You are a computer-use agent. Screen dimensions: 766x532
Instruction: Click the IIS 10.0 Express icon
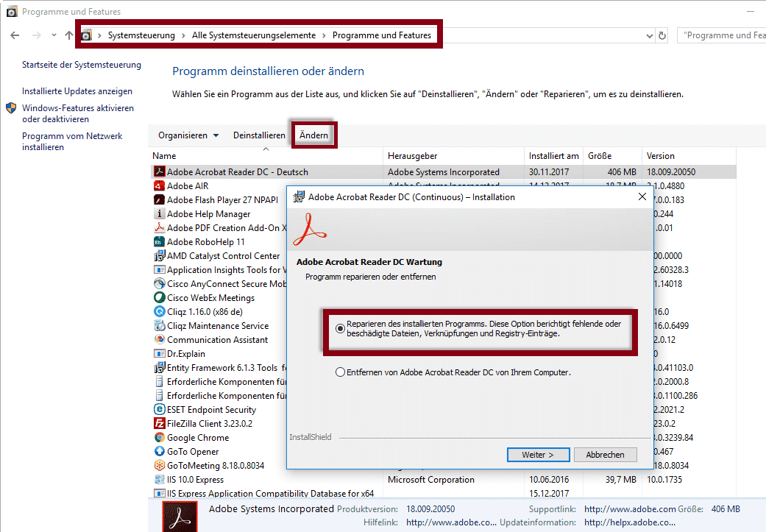[x=159, y=479]
